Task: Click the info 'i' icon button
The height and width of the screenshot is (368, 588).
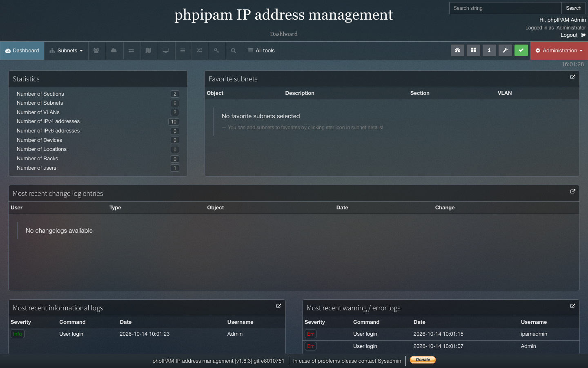Action: point(489,50)
